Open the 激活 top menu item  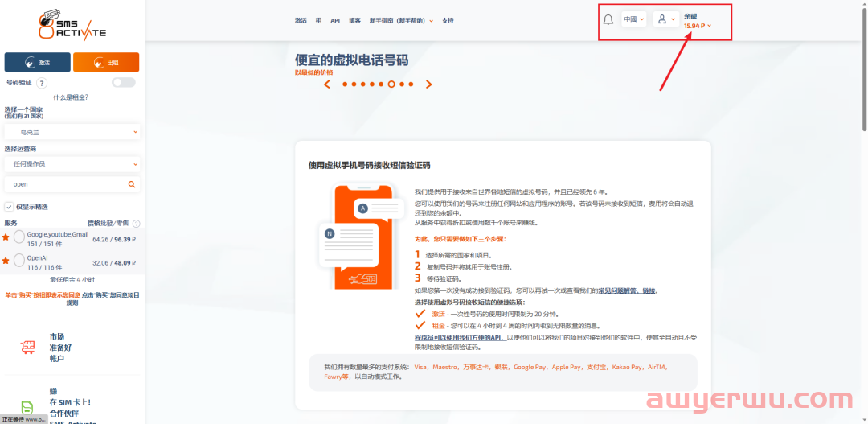coord(301,20)
